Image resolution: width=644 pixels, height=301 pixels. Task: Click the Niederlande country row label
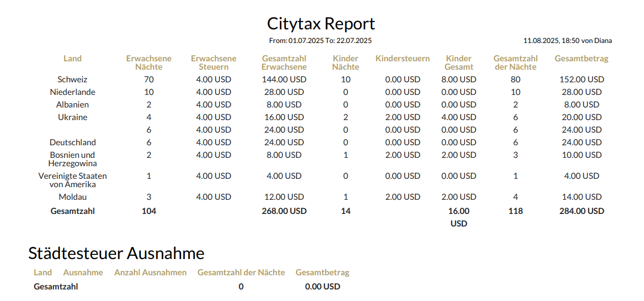pos(72,92)
